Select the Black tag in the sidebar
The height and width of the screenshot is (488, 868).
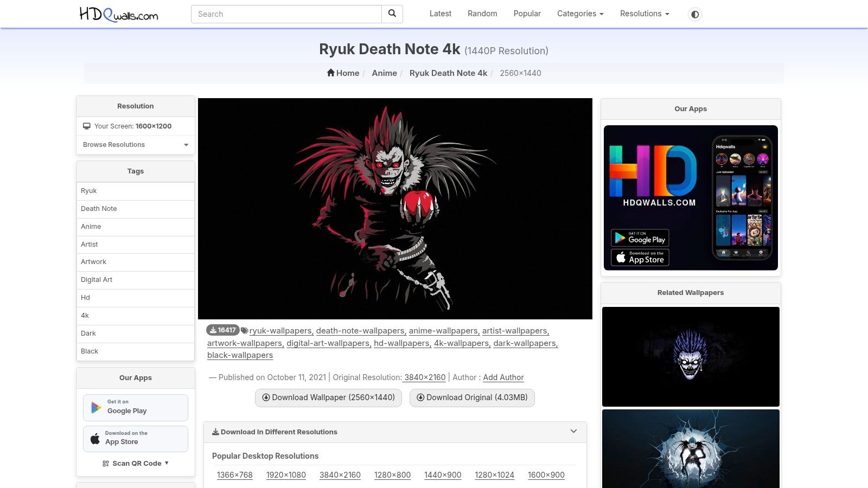point(136,351)
